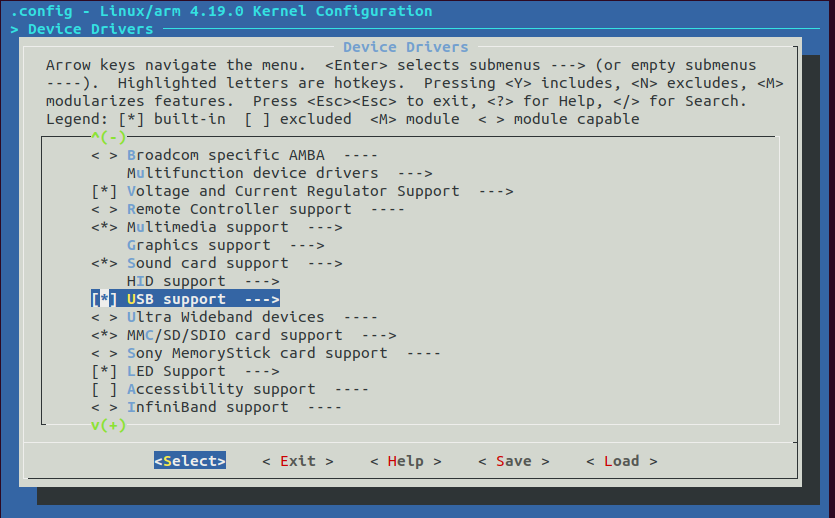Click Remote Controller support label
This screenshot has height=518, width=835.
click(x=239, y=209)
